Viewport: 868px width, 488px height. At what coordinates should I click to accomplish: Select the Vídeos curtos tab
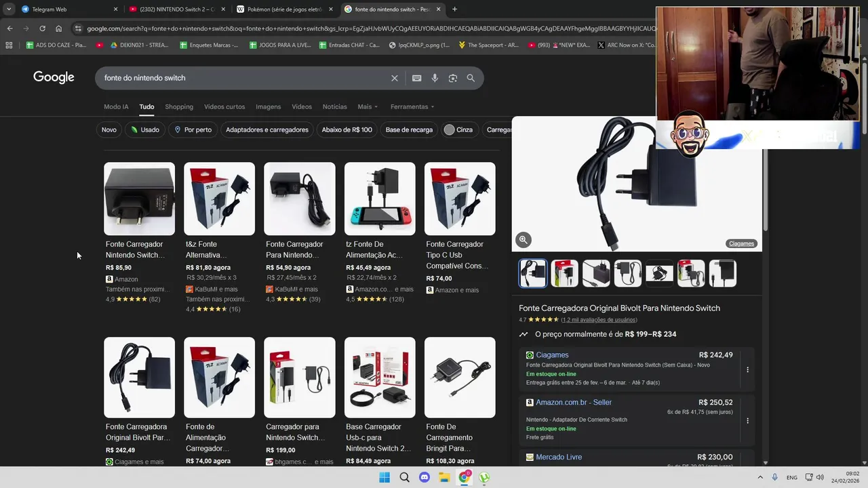224,106
